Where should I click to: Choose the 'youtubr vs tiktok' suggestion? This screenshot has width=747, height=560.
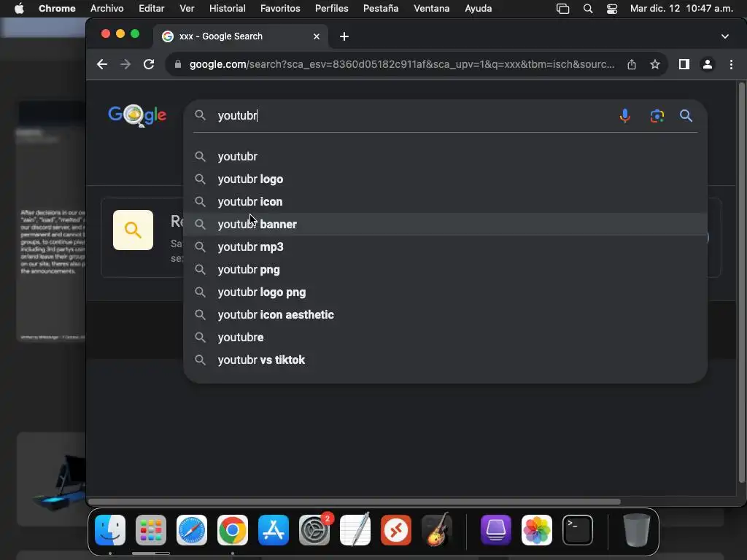click(446, 360)
